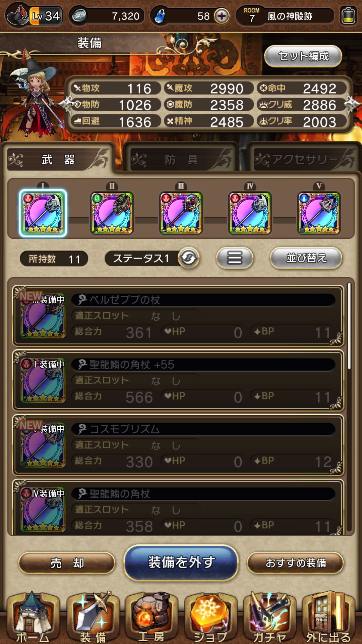Select weapon slot V water staff
The width and height of the screenshot is (362, 644).
click(x=319, y=213)
